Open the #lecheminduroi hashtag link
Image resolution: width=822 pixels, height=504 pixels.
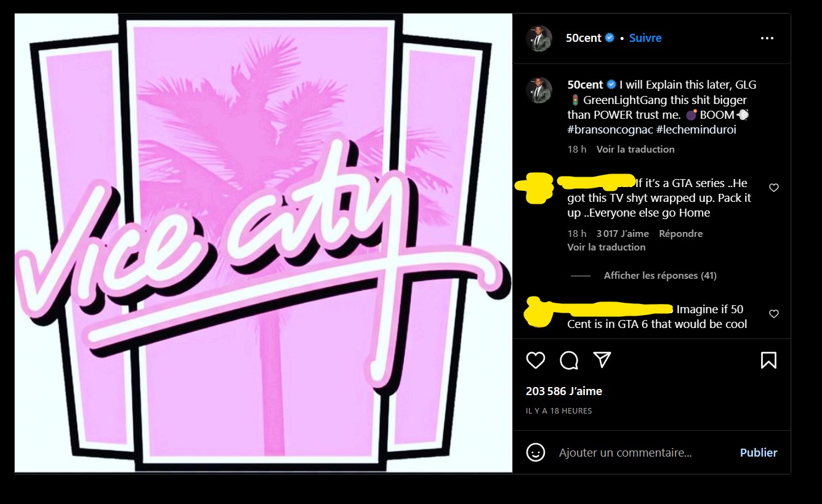click(x=697, y=130)
